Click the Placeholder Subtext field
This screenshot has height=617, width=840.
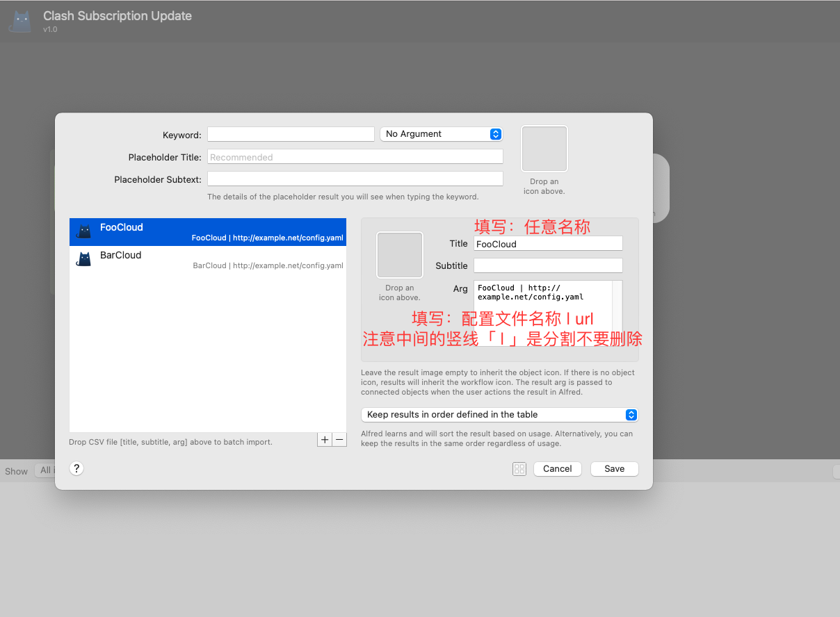(355, 178)
